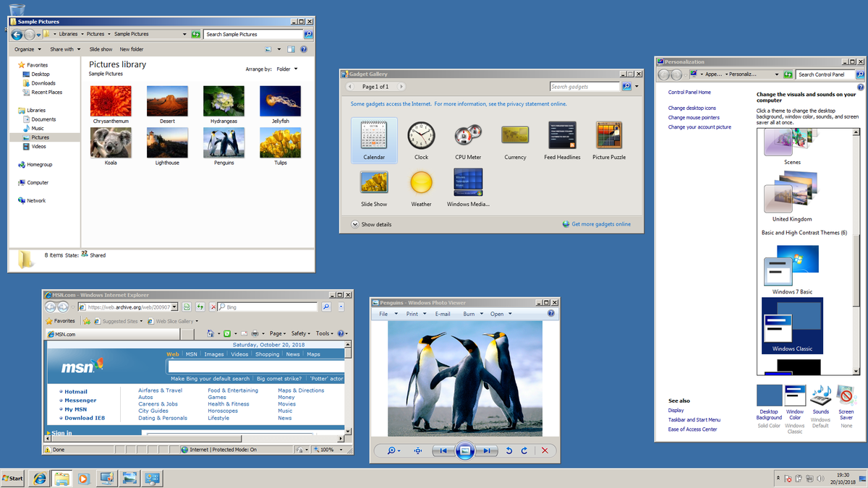
Task: Open the Tools menu in Internet Explorer
Action: pos(325,333)
